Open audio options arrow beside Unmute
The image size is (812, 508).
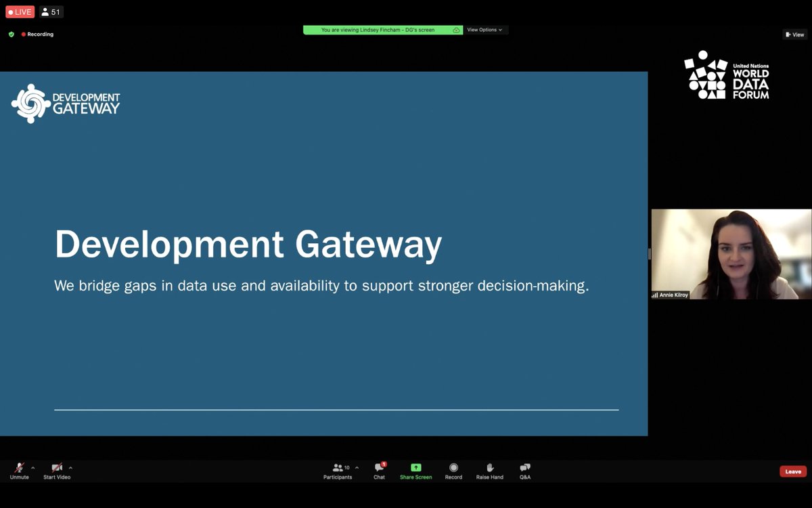coord(33,468)
